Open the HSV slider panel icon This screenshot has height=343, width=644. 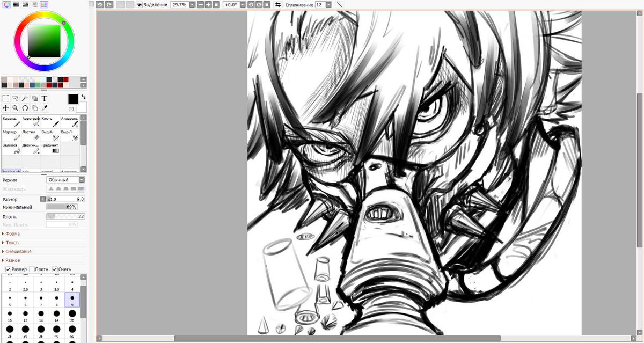(25, 4)
